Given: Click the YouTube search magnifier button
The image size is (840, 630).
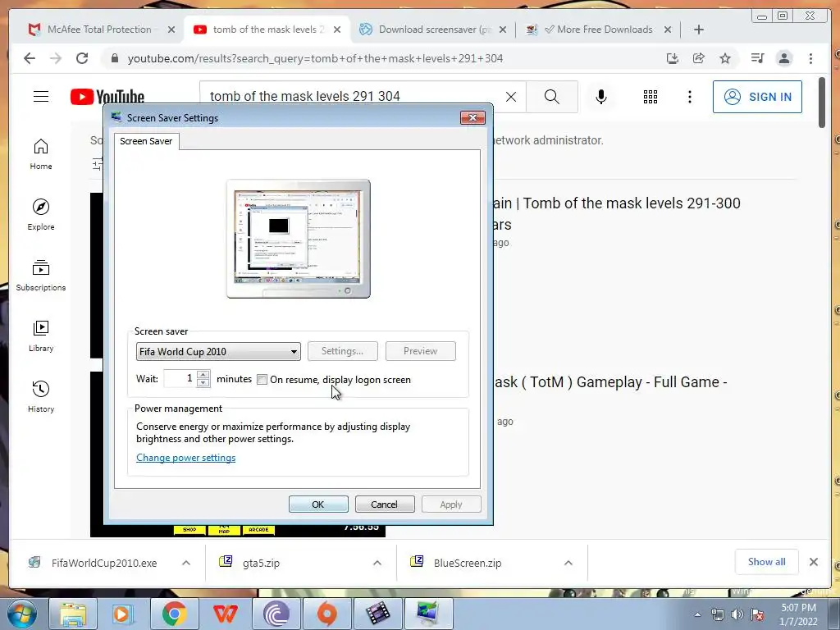Looking at the screenshot, I should [552, 97].
